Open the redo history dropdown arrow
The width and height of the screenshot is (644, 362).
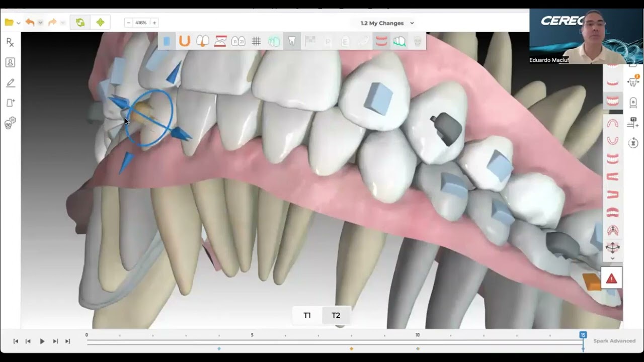pos(62,23)
